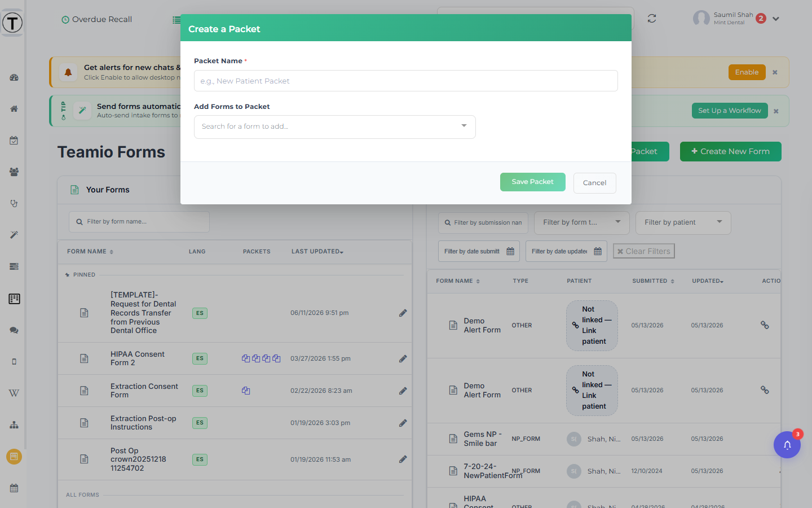This screenshot has width=812, height=508.
Task: Open the chat bubbles icon in the sidebar
Action: pyautogui.click(x=14, y=330)
